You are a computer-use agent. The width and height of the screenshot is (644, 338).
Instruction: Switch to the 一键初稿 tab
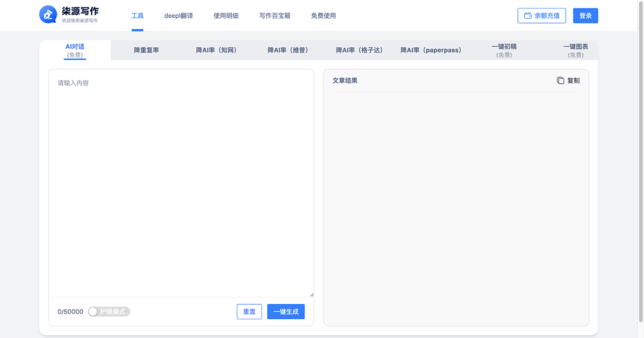click(x=504, y=50)
